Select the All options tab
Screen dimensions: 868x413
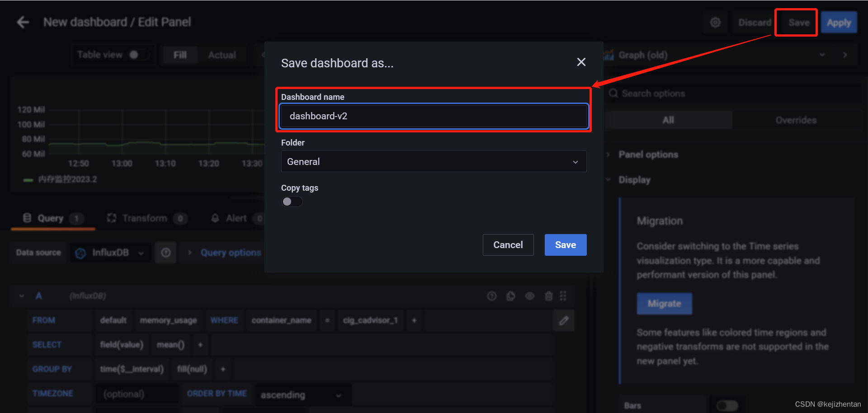click(668, 120)
